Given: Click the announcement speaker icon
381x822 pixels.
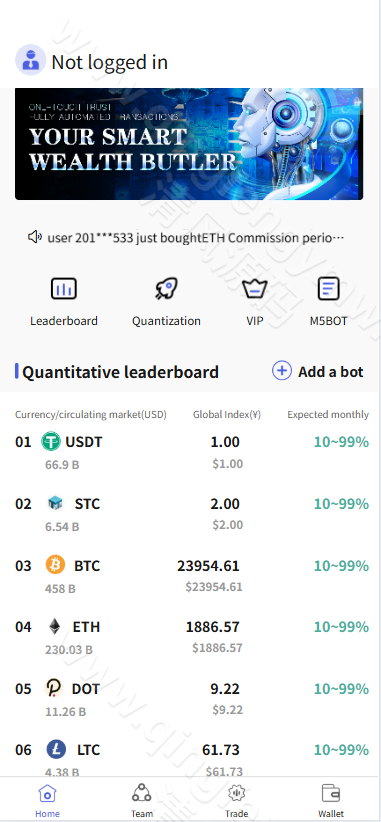Looking at the screenshot, I should point(35,237).
